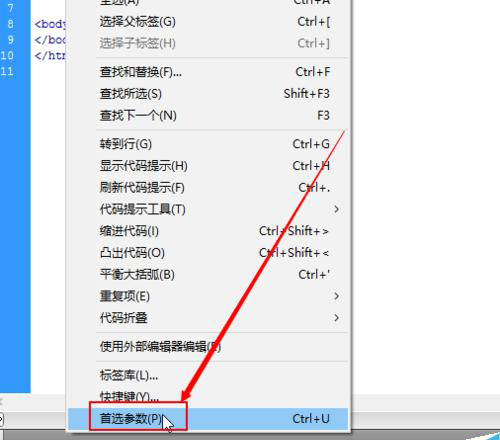The image size is (500, 440).
Task: Choose 显示代码提示(H) menu item
Action: [x=208, y=166]
